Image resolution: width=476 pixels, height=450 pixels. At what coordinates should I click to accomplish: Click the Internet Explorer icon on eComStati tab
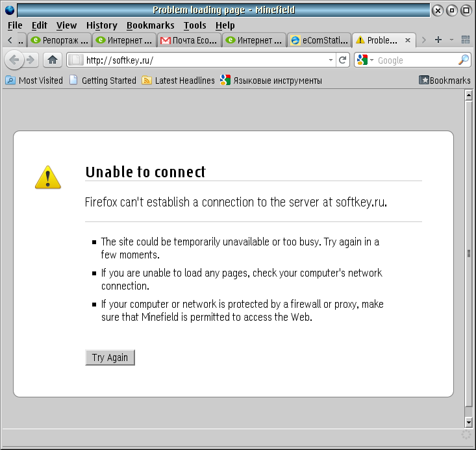pos(295,40)
